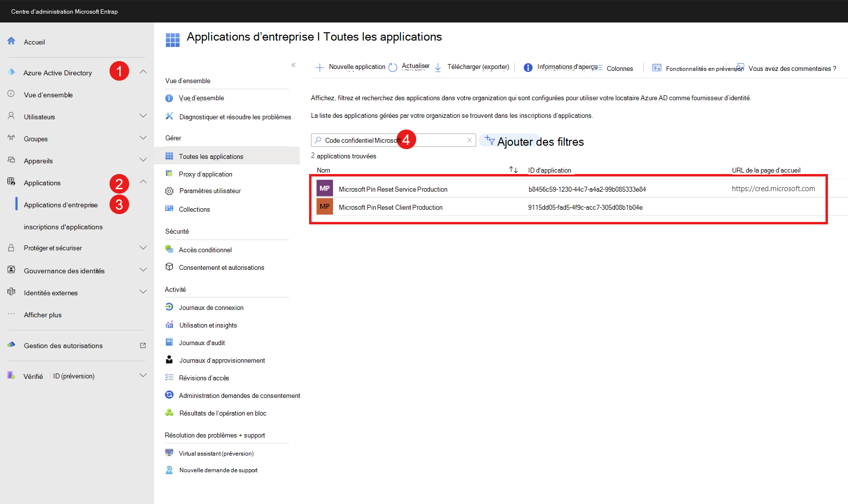Click the Journaux d'audit icon

169,342
